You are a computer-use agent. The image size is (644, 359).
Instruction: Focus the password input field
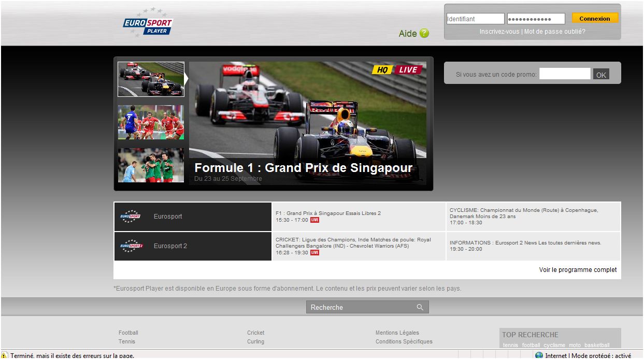[x=536, y=19]
